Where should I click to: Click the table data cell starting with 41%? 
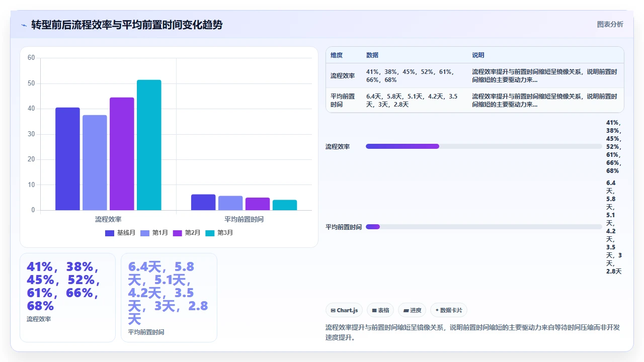coord(415,76)
